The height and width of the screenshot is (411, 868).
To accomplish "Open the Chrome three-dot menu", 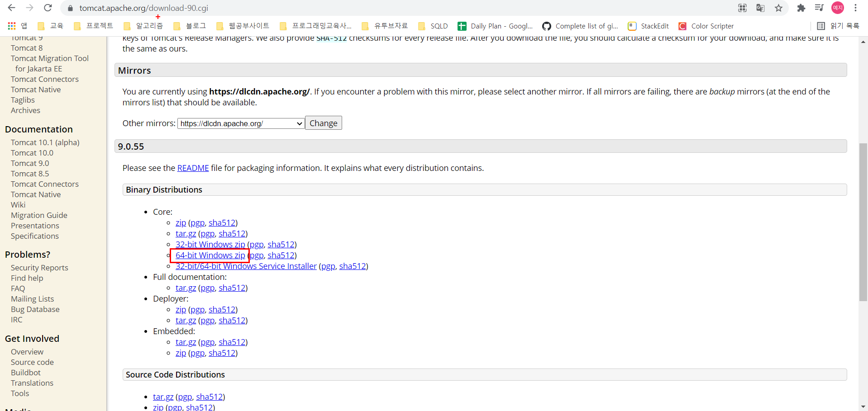I will click(855, 8).
